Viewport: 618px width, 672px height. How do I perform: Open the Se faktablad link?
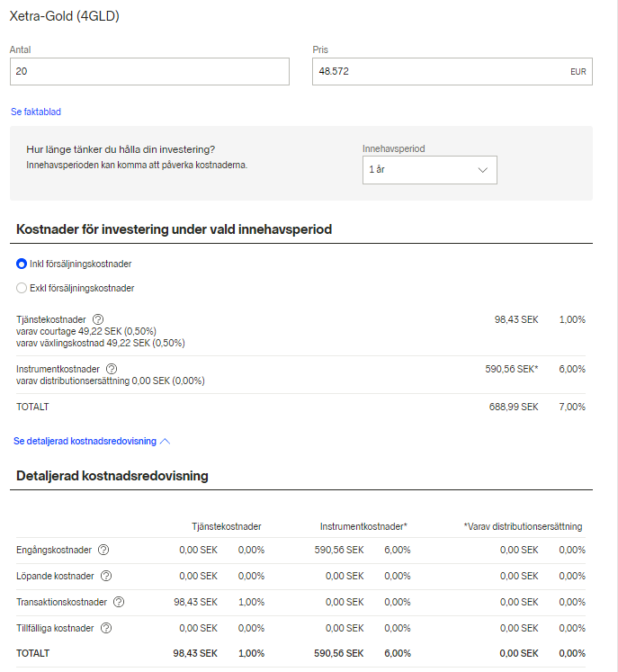coord(35,112)
